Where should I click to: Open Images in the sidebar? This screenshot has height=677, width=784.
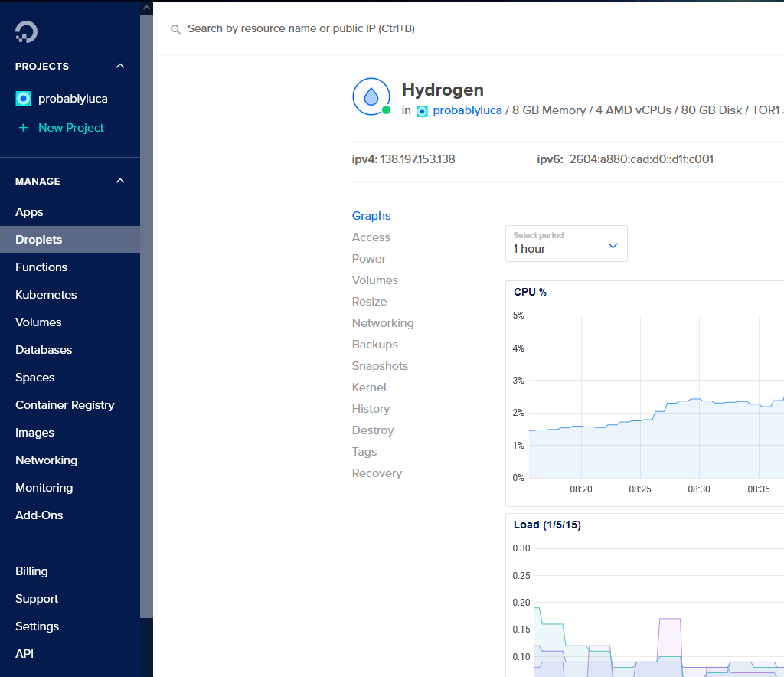(x=70, y=433)
